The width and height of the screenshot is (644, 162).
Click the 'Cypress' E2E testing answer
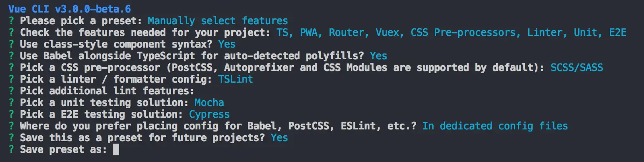point(209,114)
